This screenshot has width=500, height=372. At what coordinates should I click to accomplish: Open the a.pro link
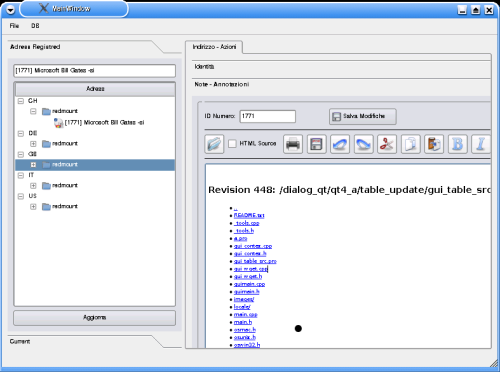tap(240, 238)
